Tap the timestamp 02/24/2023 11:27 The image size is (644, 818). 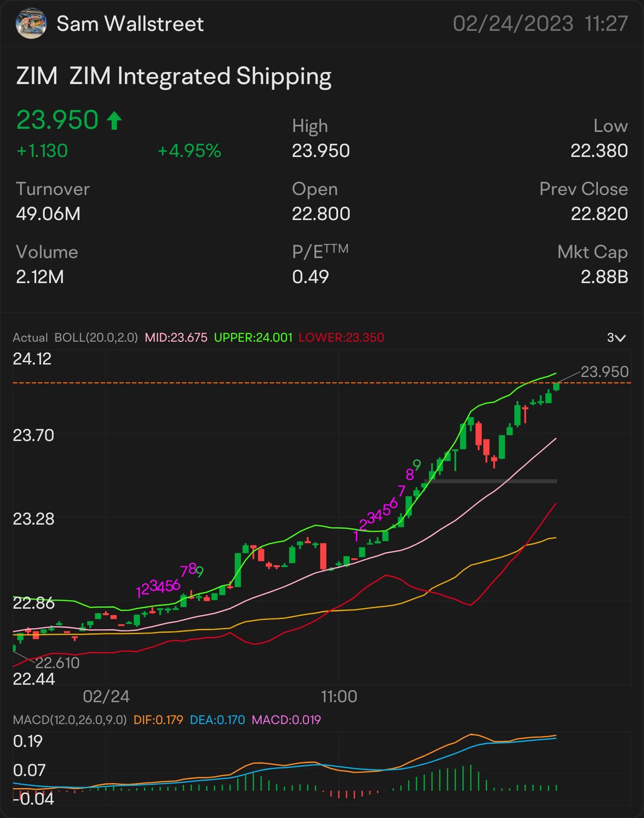click(x=540, y=23)
